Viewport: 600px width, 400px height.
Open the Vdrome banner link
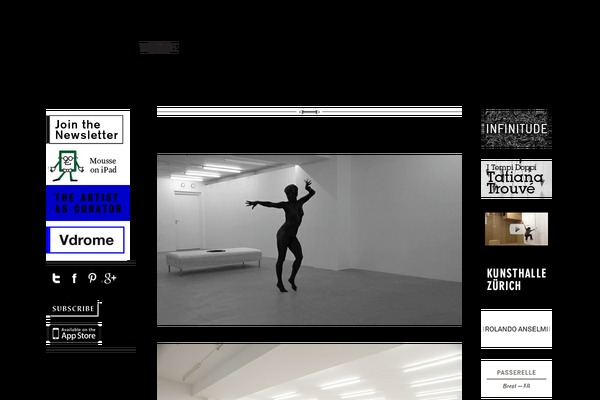pyautogui.click(x=87, y=241)
